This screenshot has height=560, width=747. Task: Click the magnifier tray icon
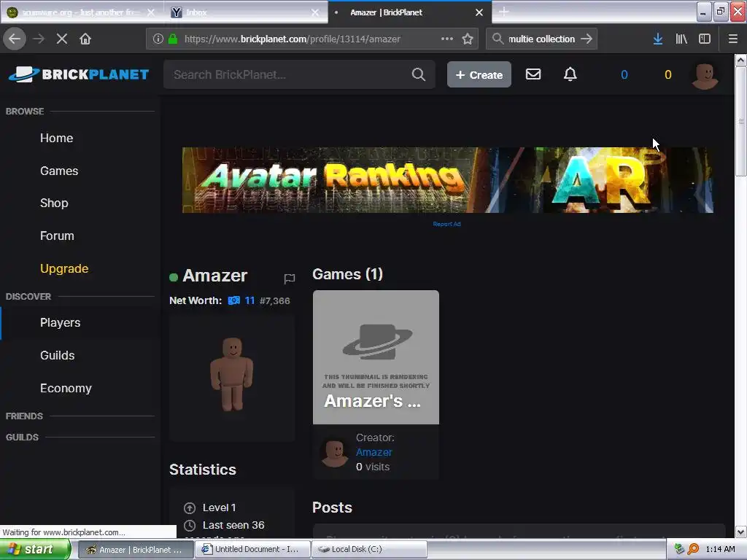pyautogui.click(x=693, y=550)
